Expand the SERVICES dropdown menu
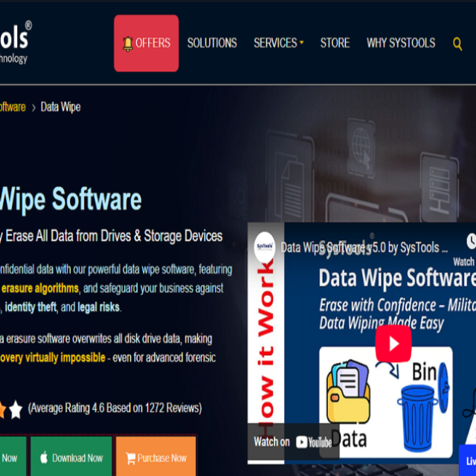 278,43
